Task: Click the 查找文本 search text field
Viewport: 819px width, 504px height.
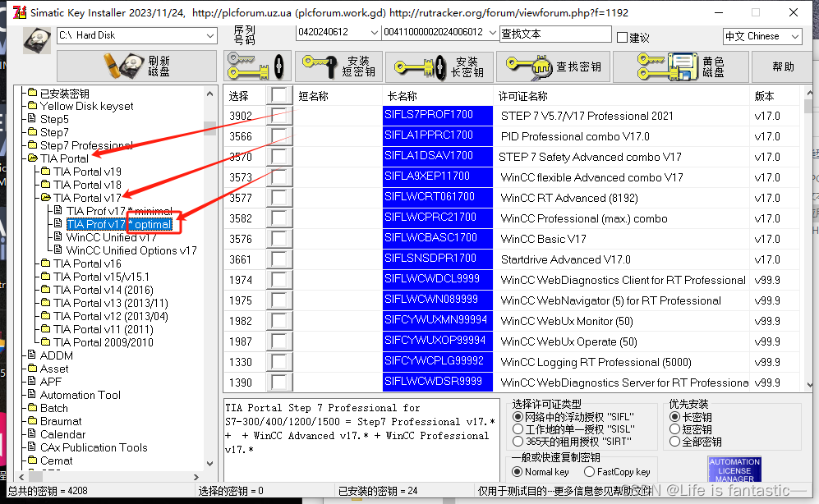Action: (555, 34)
